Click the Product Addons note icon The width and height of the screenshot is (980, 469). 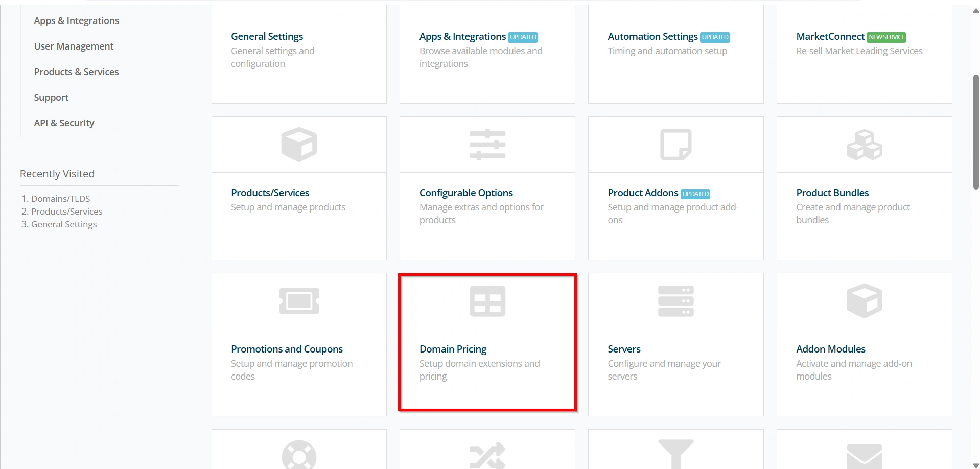(x=676, y=145)
